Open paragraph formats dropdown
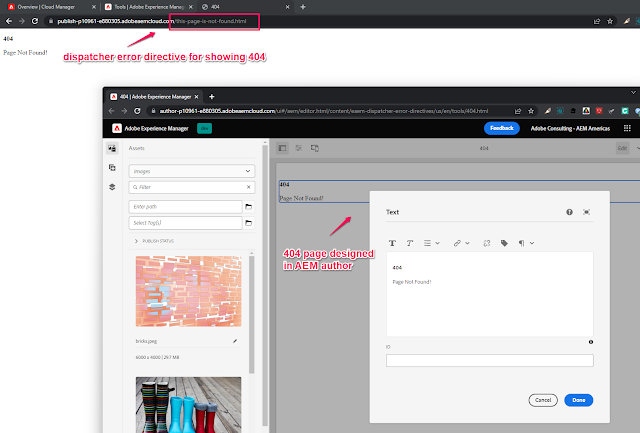Image resolution: width=640 pixels, height=433 pixels. click(526, 243)
